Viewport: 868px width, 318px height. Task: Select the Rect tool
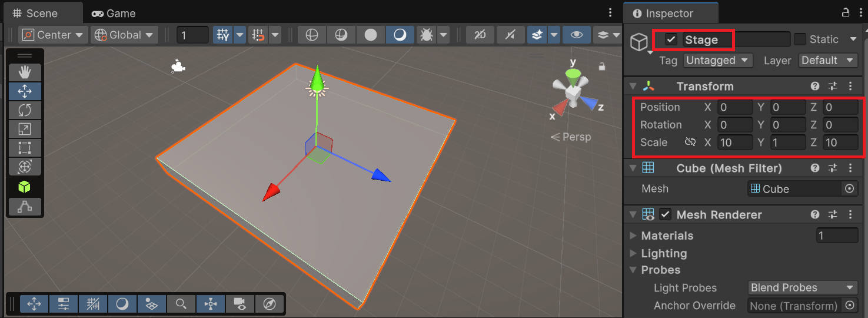[x=25, y=148]
